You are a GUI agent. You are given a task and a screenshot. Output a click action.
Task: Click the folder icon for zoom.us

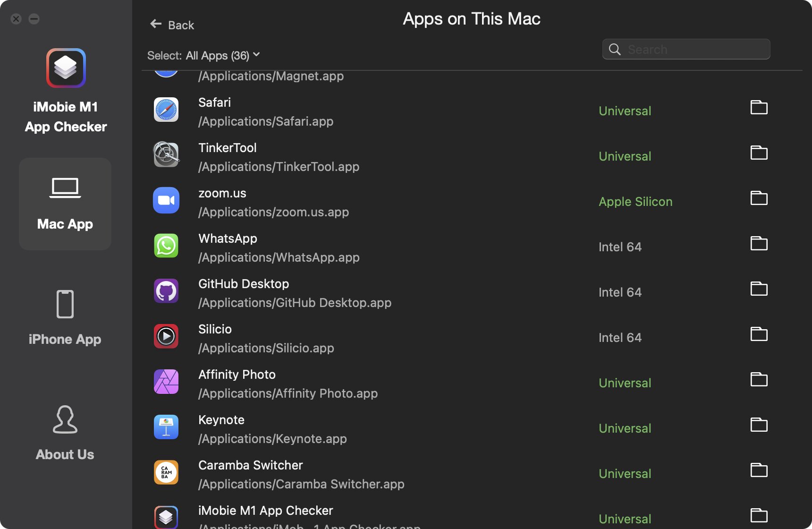click(759, 198)
